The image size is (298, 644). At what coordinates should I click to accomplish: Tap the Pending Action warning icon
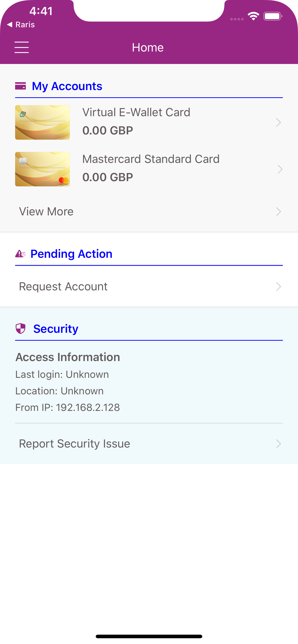pyautogui.click(x=21, y=254)
